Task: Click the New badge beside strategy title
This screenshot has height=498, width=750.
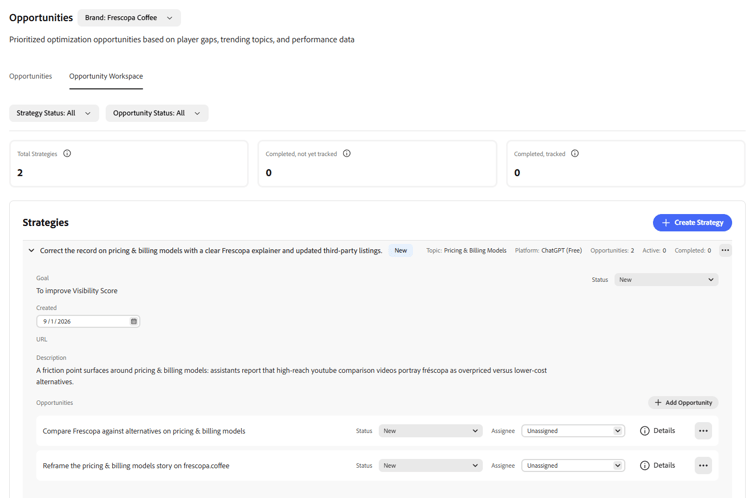Action: tap(400, 251)
